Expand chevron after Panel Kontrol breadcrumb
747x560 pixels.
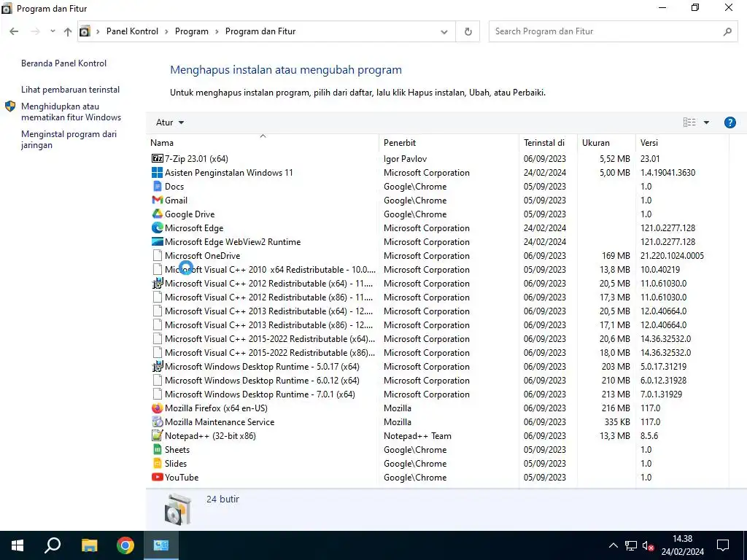point(166,31)
